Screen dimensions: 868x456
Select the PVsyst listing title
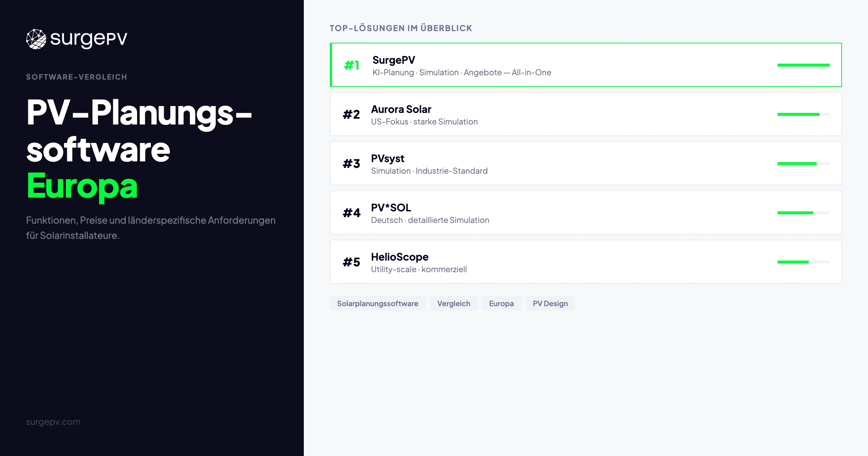[x=387, y=159]
